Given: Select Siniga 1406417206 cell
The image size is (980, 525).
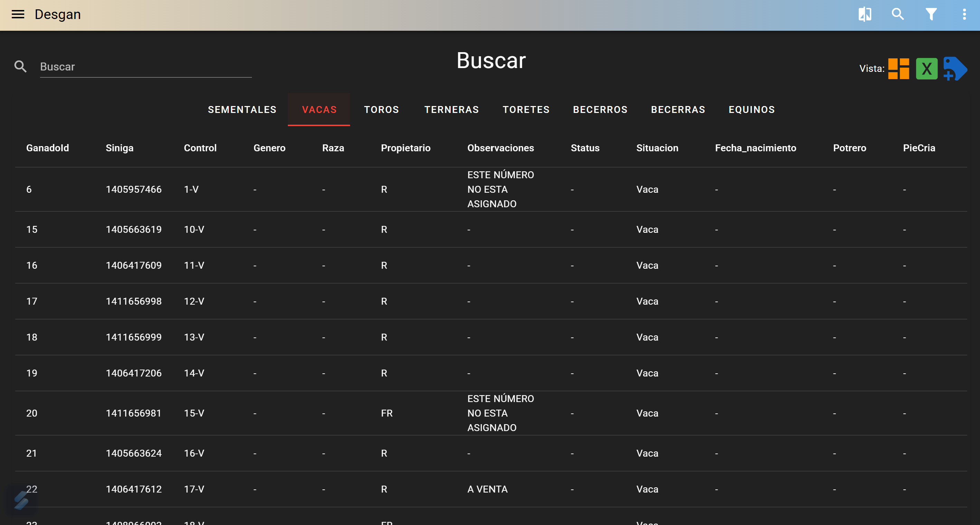Looking at the screenshot, I should [133, 373].
